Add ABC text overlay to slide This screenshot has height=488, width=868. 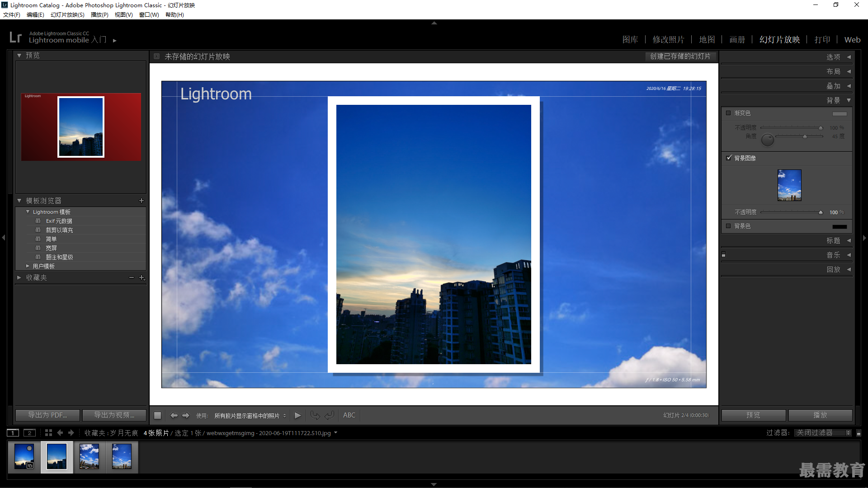click(349, 415)
